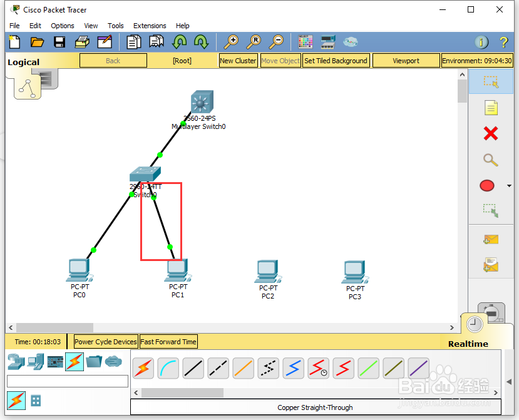Viewport: 519px width, 420px height.
Task: Save the network with the floppy icon
Action: (x=59, y=42)
